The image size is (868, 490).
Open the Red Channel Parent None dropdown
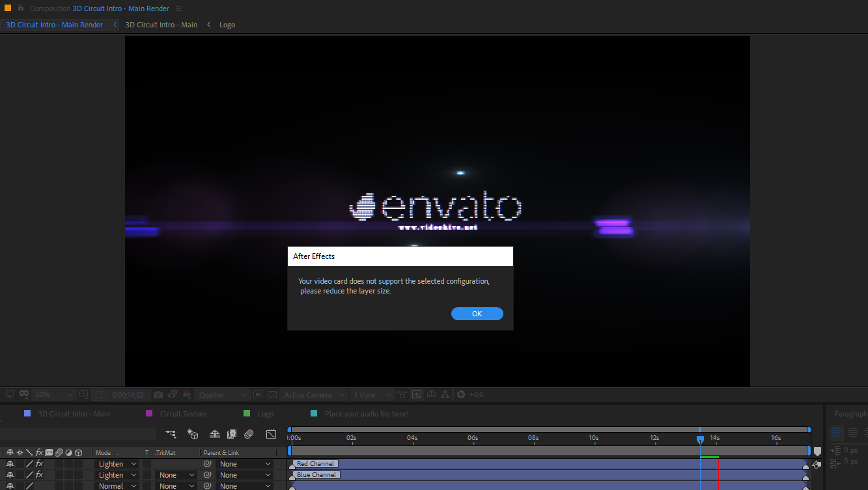tap(245, 464)
